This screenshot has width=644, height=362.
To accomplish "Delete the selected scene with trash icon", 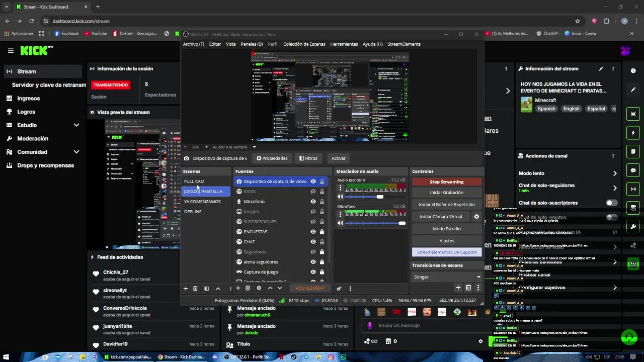I will point(195,289).
